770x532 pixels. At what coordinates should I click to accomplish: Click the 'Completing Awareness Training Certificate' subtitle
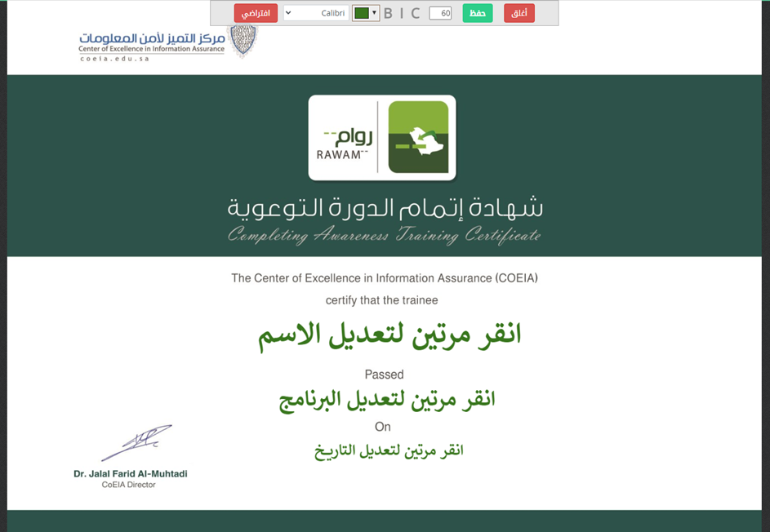[384, 236]
